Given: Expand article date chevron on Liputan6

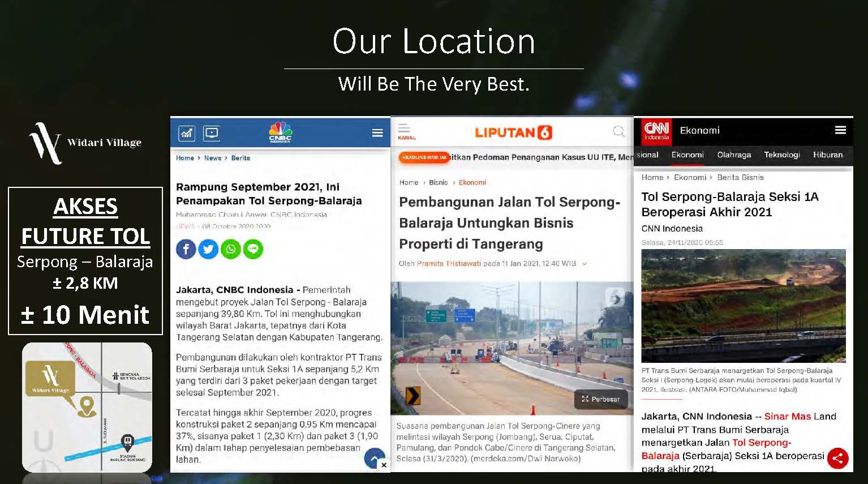Looking at the screenshot, I should coord(585,264).
